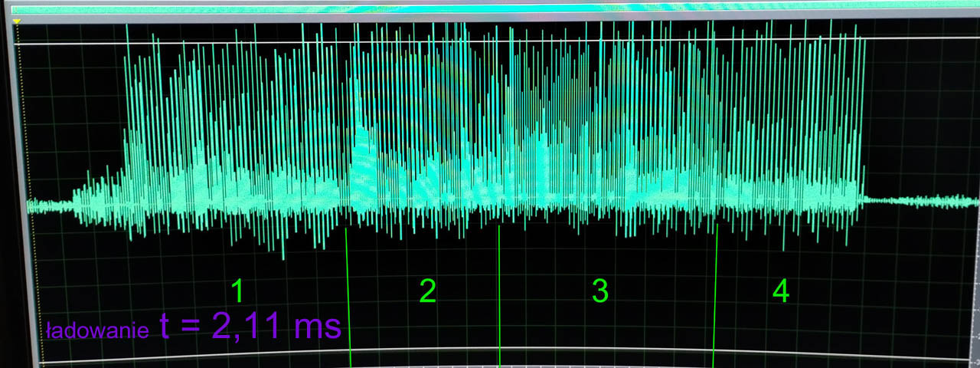Screen dimensions: 980x368
Task: Click the green section label 3
Action: coord(600,291)
